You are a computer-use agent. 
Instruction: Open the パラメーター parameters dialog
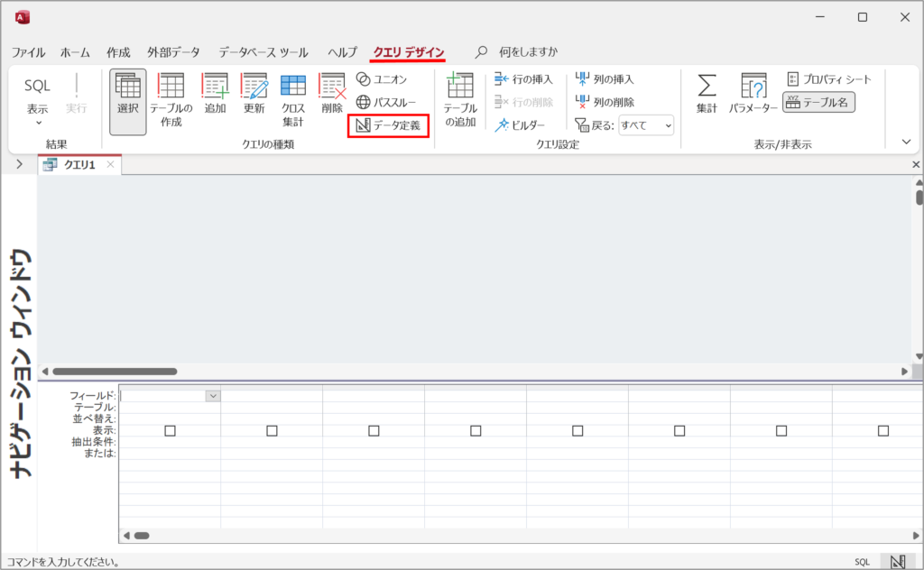(x=753, y=93)
